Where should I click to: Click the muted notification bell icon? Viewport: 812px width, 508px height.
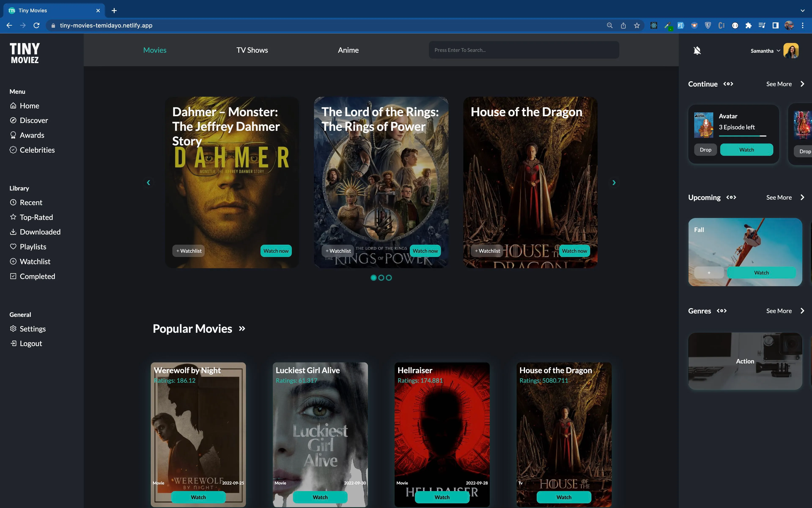point(697,50)
